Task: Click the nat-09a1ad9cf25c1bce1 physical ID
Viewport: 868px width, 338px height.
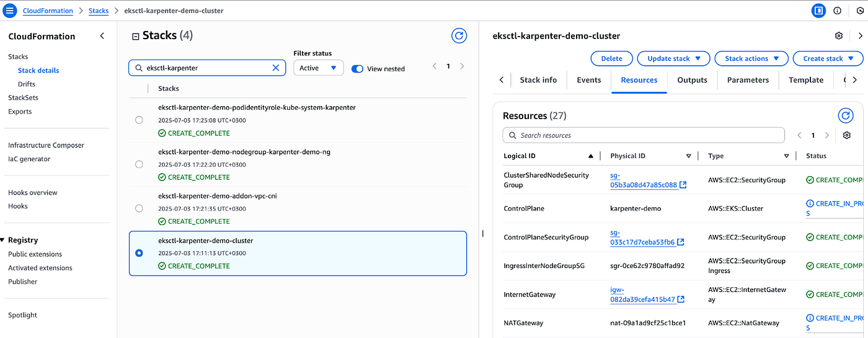Action: click(648, 323)
